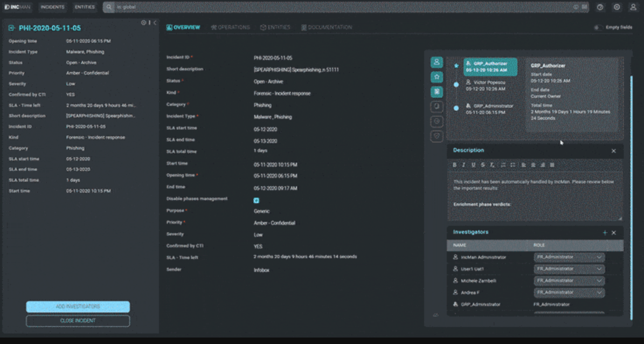Select GRP_Authorizer timeline entry
644x344 pixels.
(490, 67)
